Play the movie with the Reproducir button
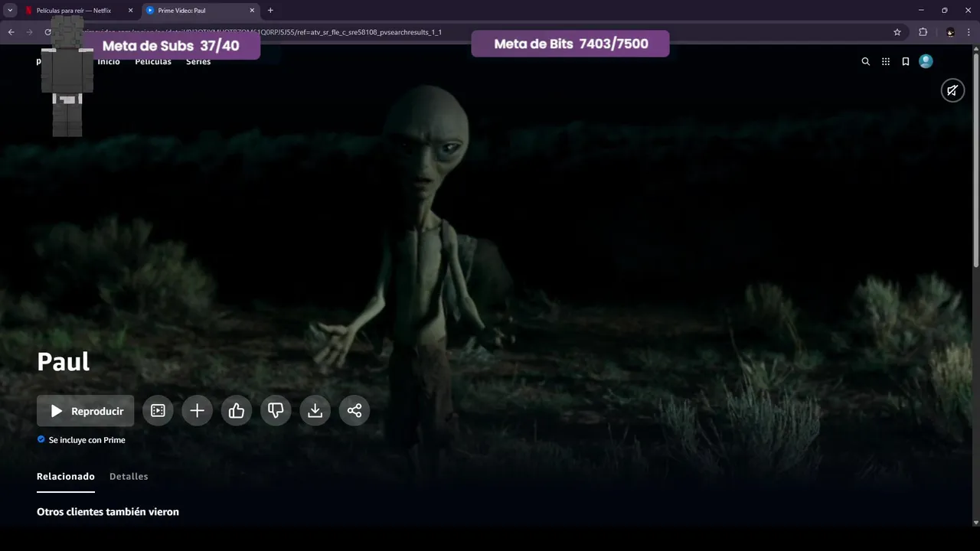 pos(85,411)
